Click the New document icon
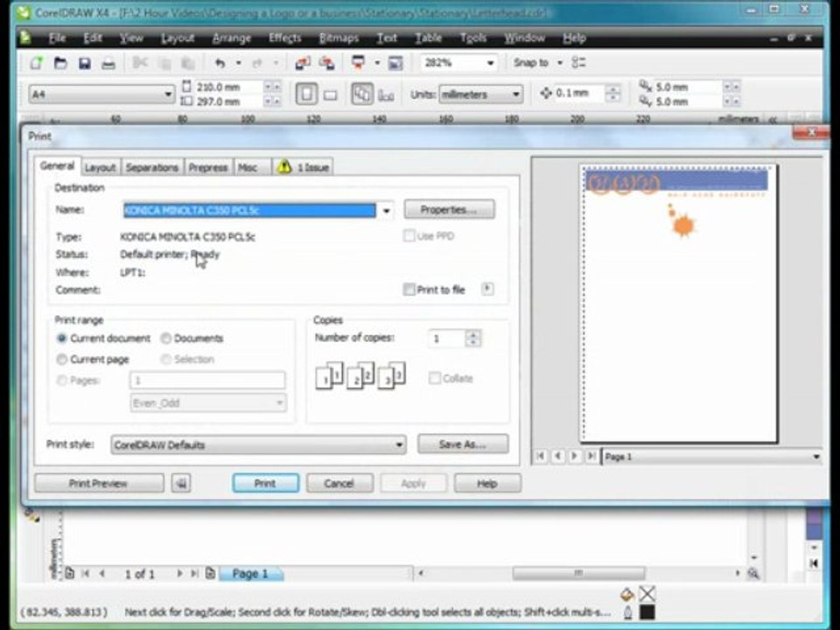840x630 pixels. (37, 63)
